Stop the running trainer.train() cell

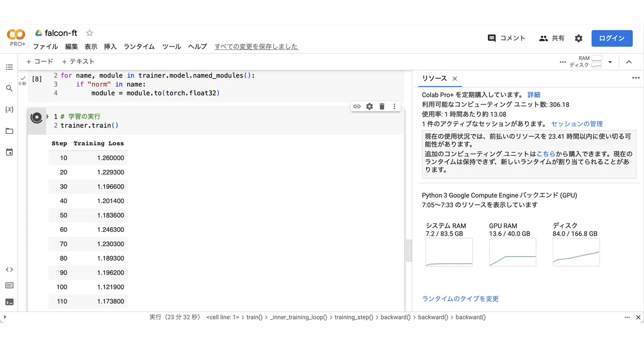point(36,117)
